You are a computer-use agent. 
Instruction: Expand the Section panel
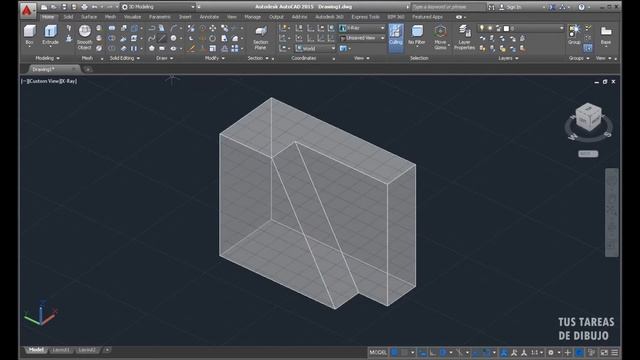[x=258, y=58]
